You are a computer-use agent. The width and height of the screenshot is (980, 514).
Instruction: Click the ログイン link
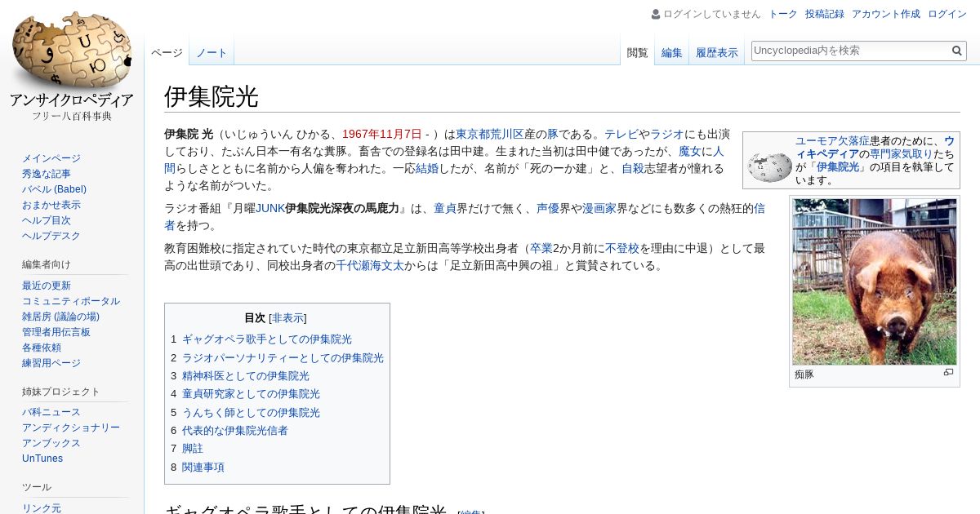tap(947, 14)
